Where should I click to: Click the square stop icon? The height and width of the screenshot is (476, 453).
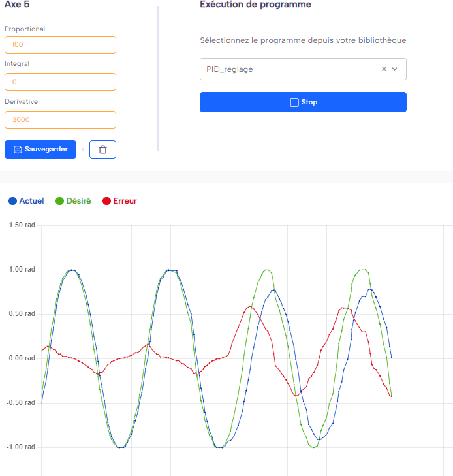294,103
